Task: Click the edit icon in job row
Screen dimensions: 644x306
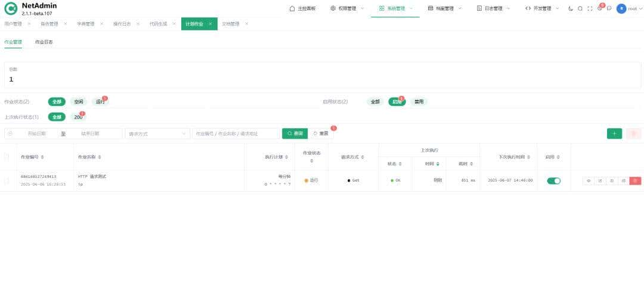Action: coord(600,181)
